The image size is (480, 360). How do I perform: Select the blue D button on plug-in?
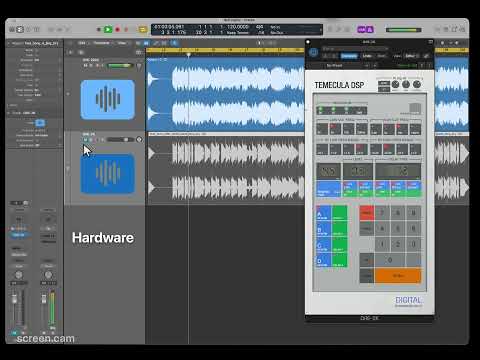pyautogui.click(x=323, y=260)
